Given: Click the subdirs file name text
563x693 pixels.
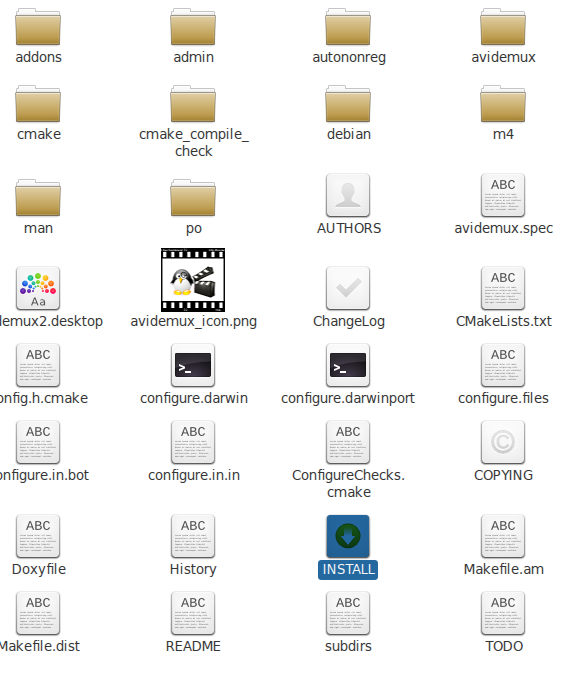Looking at the screenshot, I should pyautogui.click(x=348, y=646).
